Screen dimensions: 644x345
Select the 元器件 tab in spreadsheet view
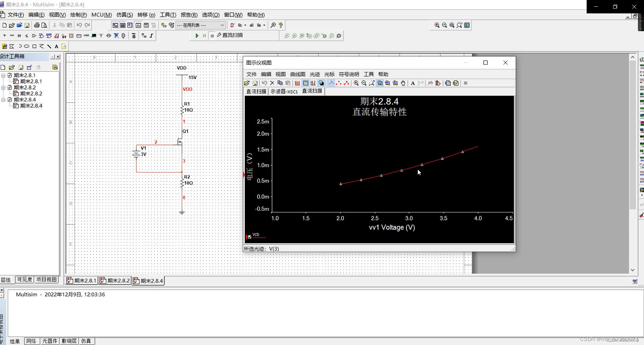pyautogui.click(x=50, y=341)
